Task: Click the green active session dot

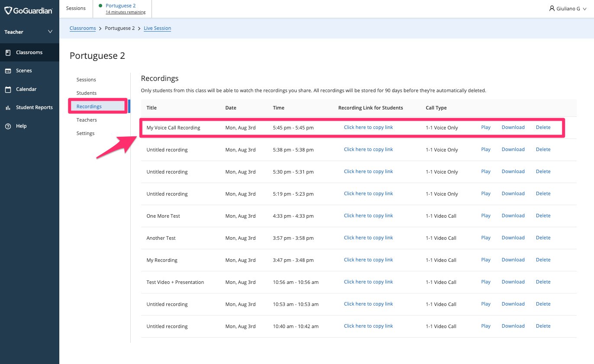Action: click(101, 6)
